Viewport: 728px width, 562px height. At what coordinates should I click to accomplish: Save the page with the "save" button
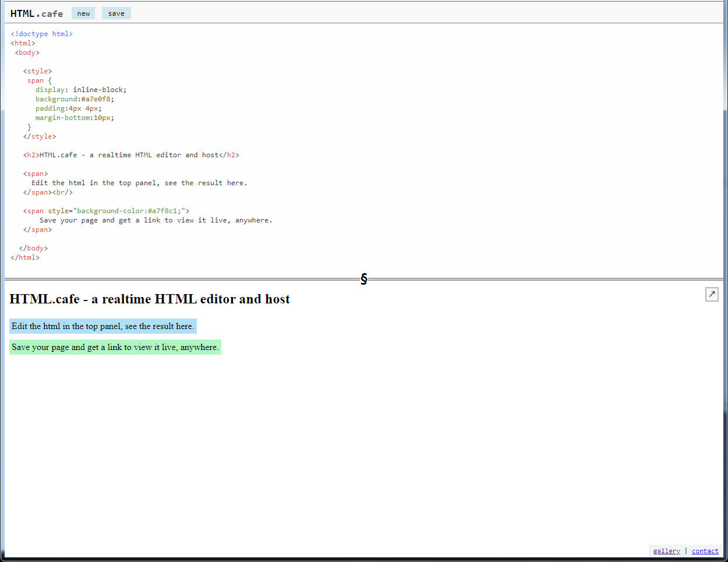(116, 13)
